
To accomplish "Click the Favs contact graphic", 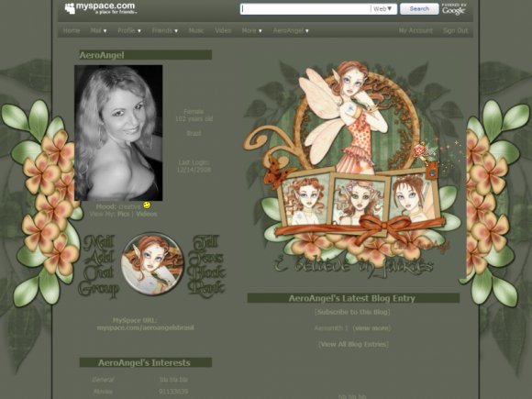I will click(x=206, y=258).
